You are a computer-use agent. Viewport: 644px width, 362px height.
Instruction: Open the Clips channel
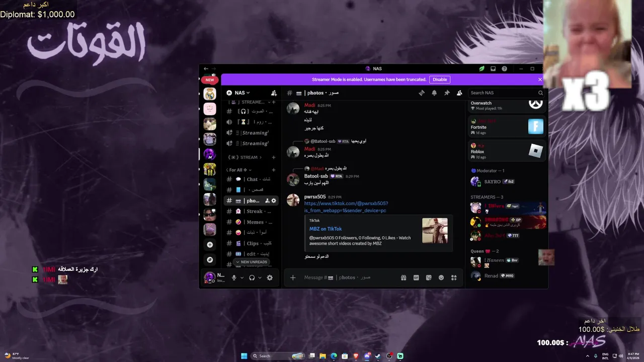pyautogui.click(x=251, y=243)
